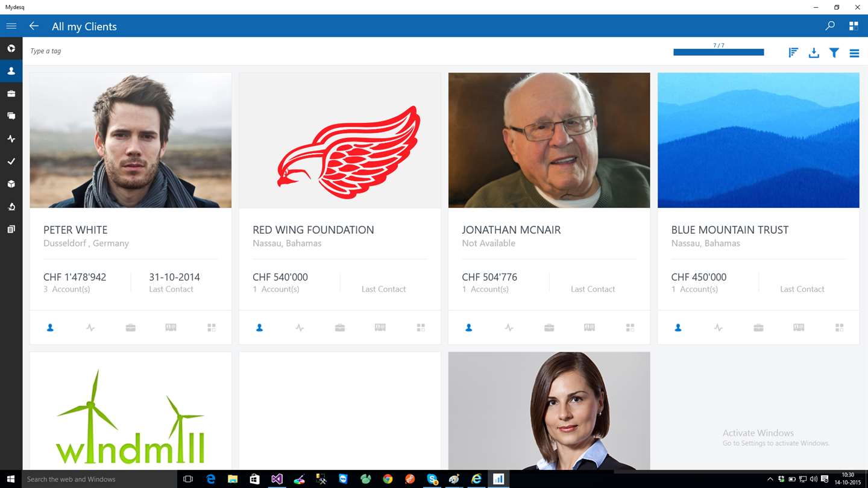Click the CHF 450'000 amount
868x488 pixels.
[699, 277]
